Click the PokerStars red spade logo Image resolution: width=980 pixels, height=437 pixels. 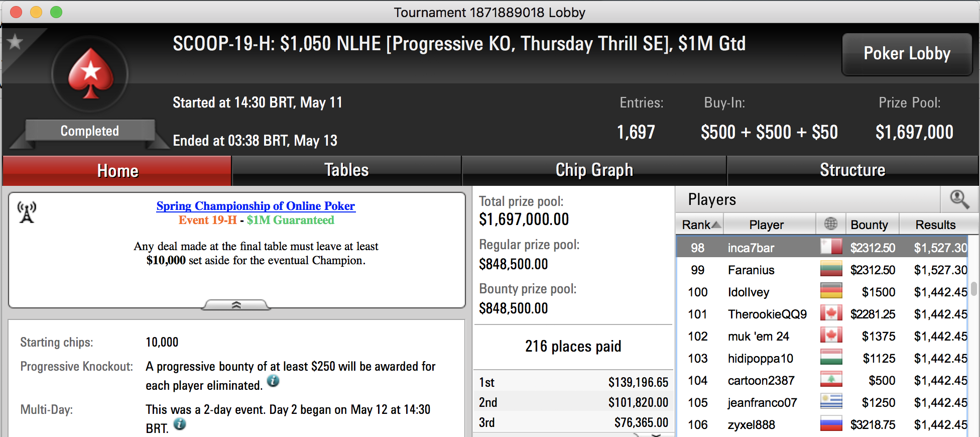pos(90,74)
